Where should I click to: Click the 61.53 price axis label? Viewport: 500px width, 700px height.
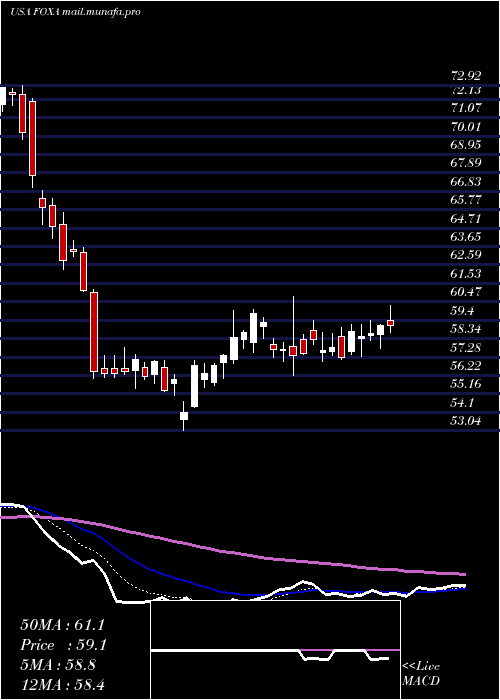[x=466, y=274]
